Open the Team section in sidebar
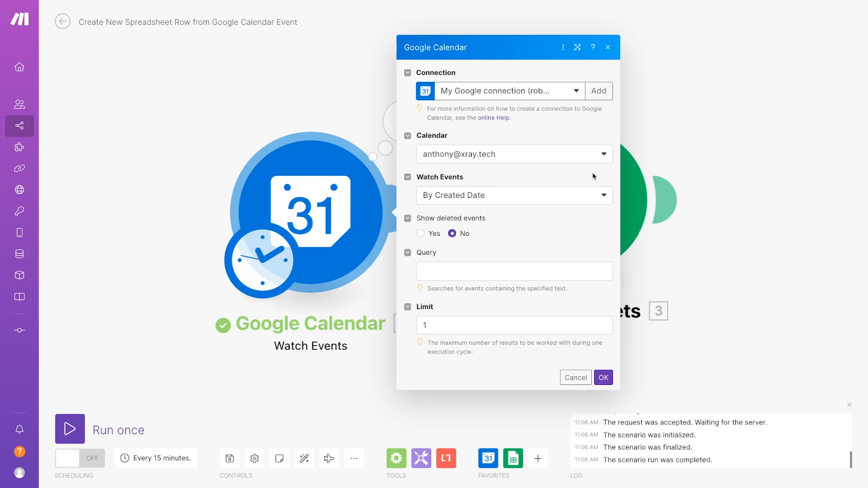Screen dimensions: 868x488 pyautogui.click(x=20, y=104)
